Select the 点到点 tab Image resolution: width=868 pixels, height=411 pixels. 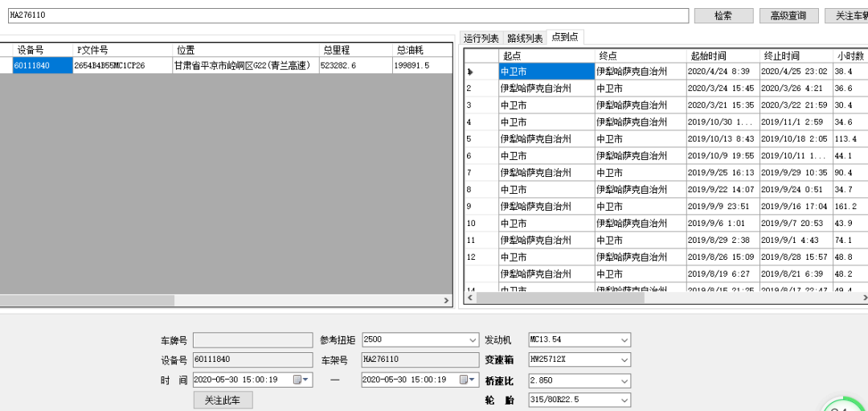pos(565,37)
